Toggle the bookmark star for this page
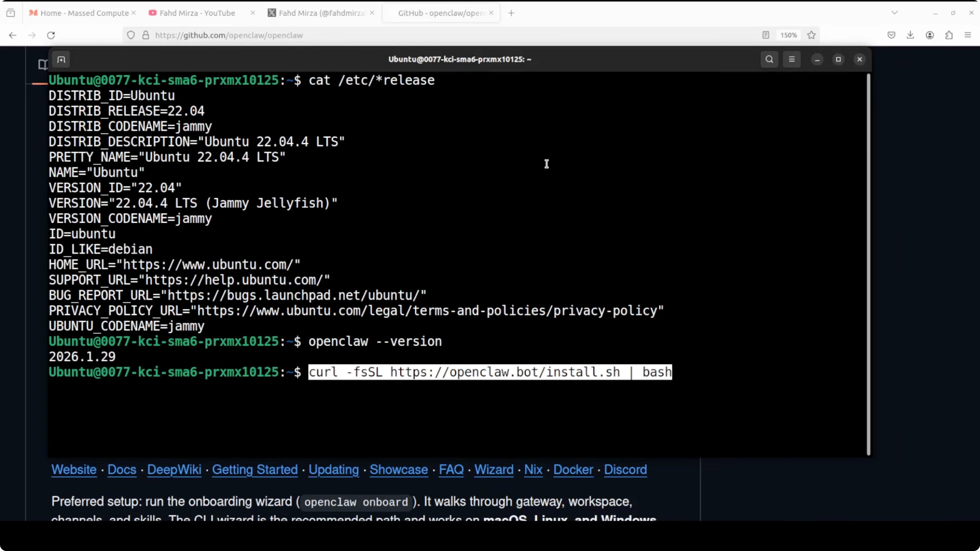Image resolution: width=980 pixels, height=551 pixels. click(811, 35)
